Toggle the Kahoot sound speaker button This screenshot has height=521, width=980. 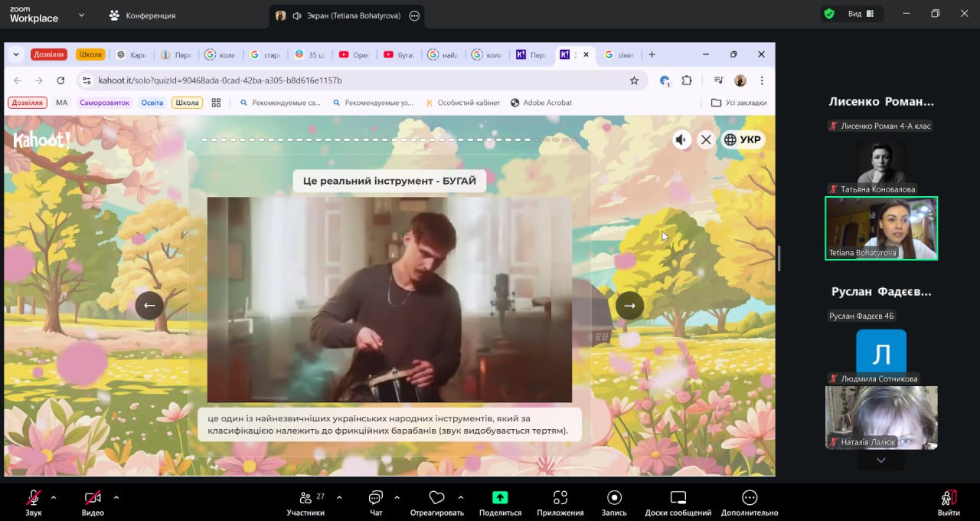[x=681, y=139]
